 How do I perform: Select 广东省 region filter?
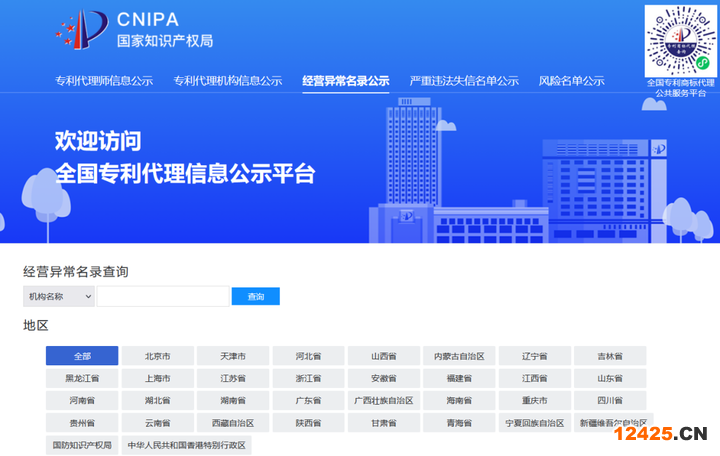tap(308, 401)
